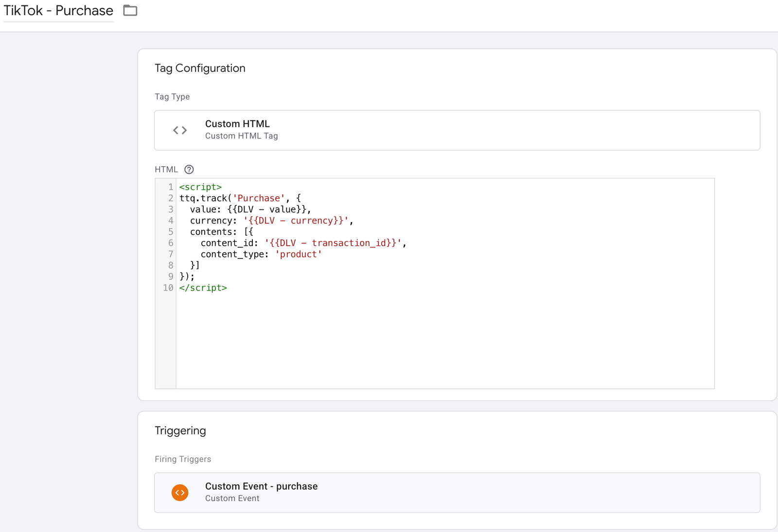Open the Custom Event - purchase trigger
This screenshot has width=778, height=532.
point(457,493)
